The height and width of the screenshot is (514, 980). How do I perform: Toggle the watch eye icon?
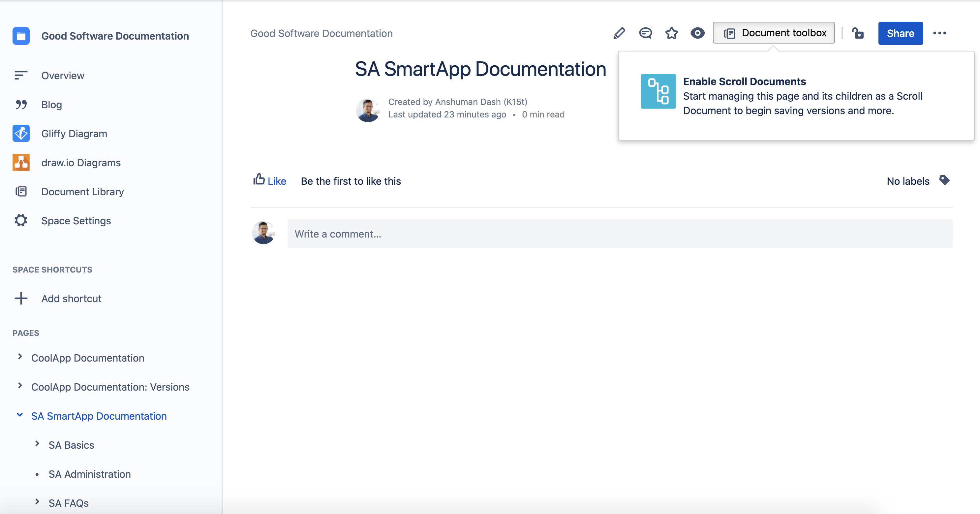[697, 33]
